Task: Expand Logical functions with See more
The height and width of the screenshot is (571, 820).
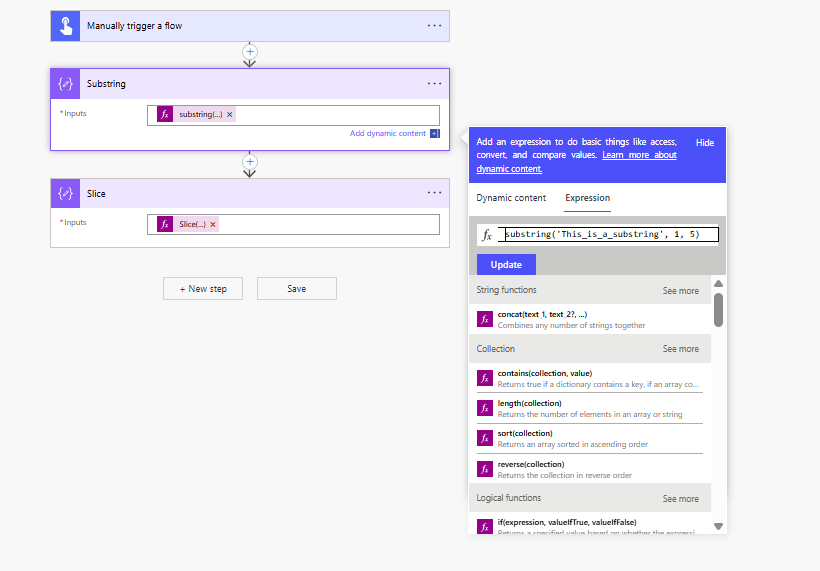Action: point(680,499)
